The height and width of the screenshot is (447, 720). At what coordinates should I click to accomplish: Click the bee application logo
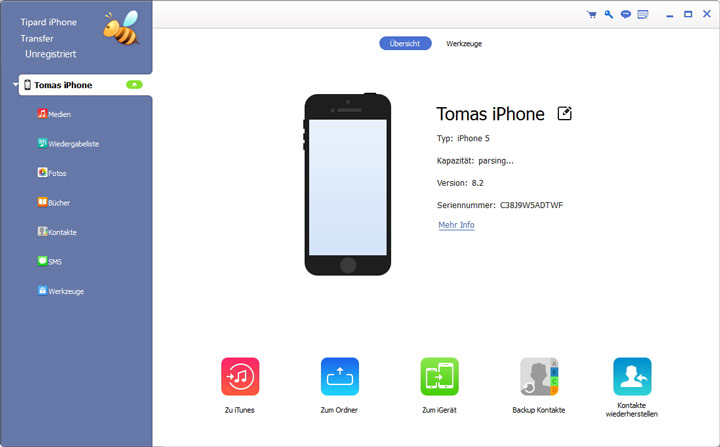tap(122, 28)
